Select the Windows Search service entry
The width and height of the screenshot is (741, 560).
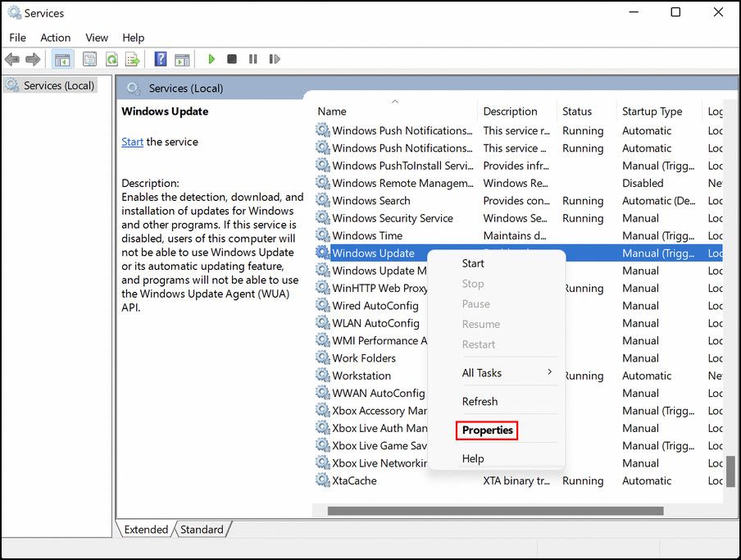[x=370, y=200]
